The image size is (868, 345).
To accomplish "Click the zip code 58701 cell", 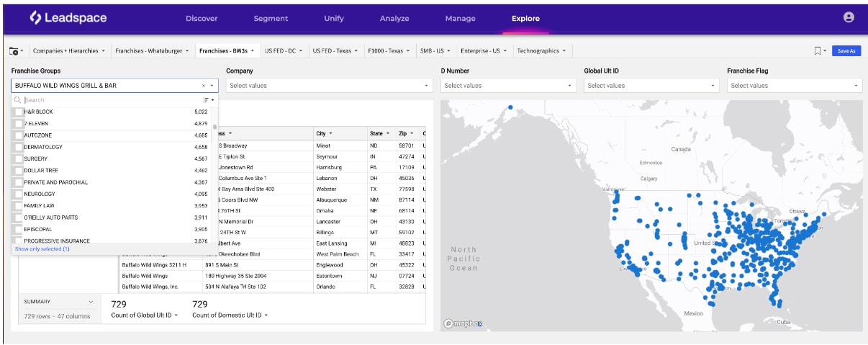I will pos(407,145).
